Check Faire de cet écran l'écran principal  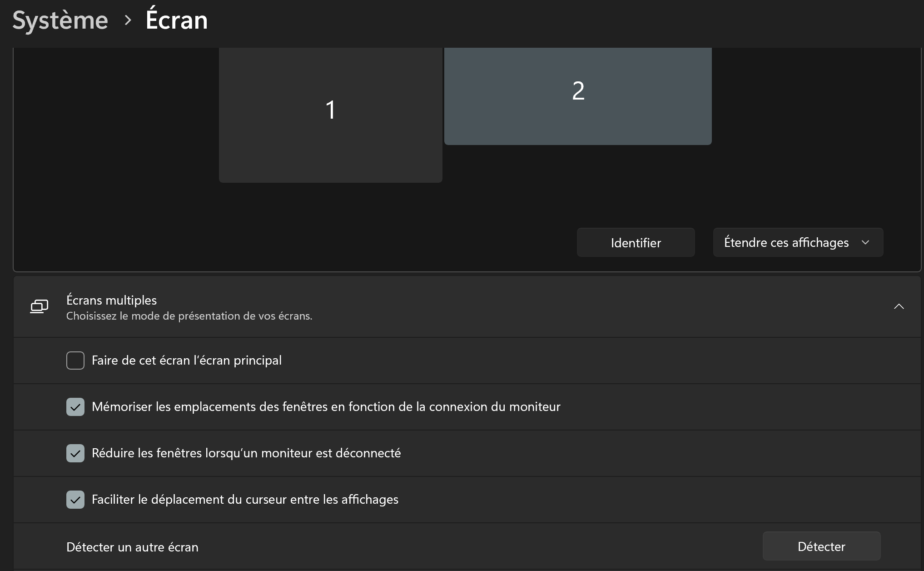75,361
